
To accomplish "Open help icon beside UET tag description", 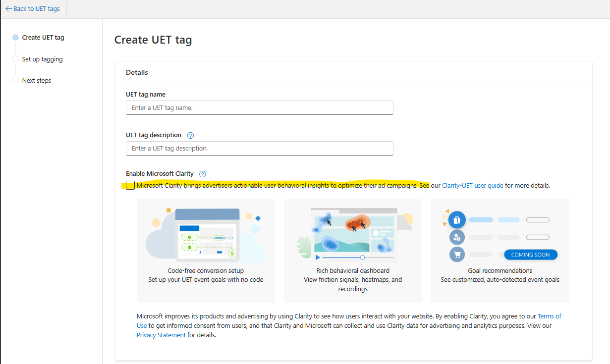I will click(191, 135).
